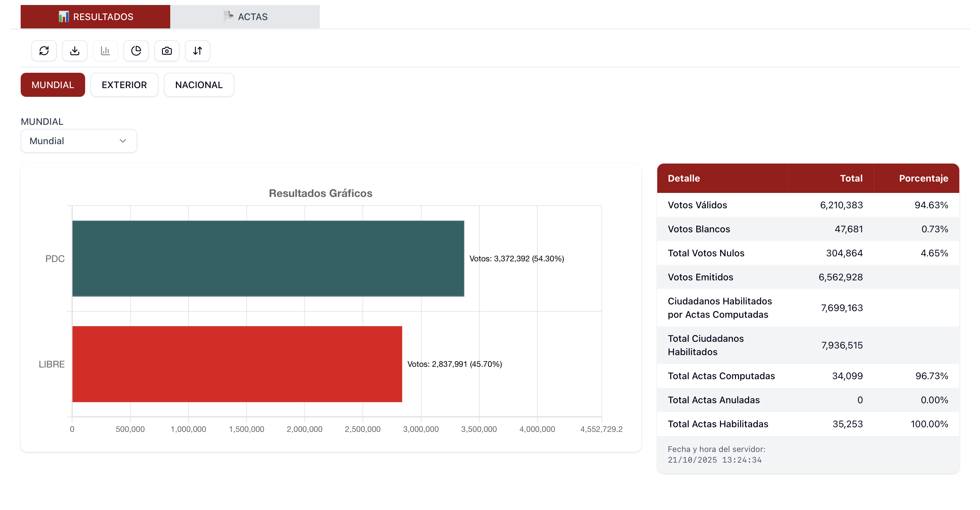Click the bar chart icon in the RESULTADOS tab
980x510 pixels.
(x=63, y=17)
